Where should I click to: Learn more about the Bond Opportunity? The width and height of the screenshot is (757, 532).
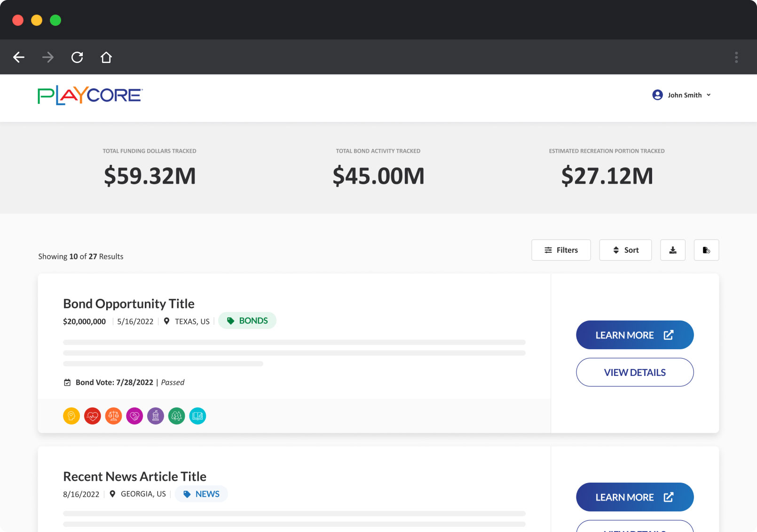[x=635, y=335]
